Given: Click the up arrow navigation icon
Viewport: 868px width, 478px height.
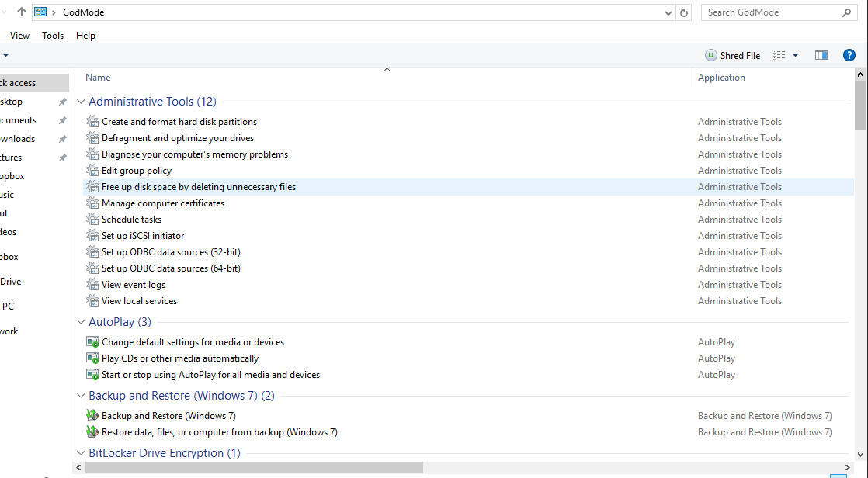Looking at the screenshot, I should click(x=21, y=12).
